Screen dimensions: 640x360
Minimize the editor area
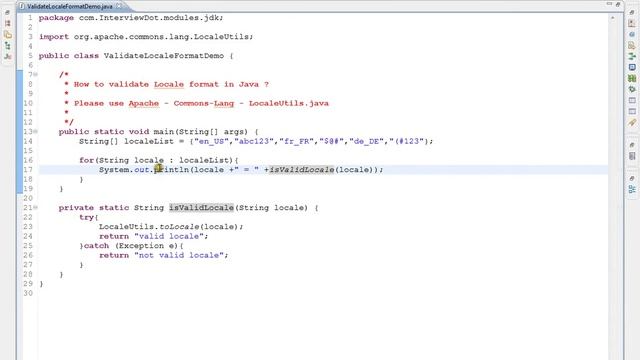pos(609,4)
